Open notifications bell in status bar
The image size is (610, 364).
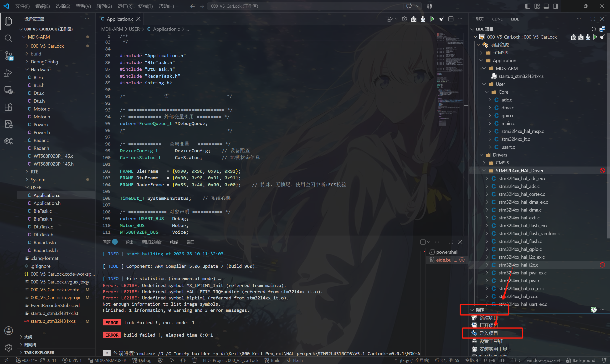604,360
